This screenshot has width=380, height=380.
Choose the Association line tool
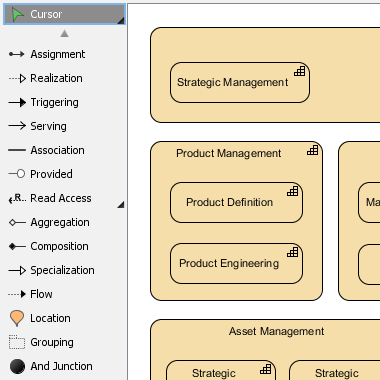click(x=64, y=150)
